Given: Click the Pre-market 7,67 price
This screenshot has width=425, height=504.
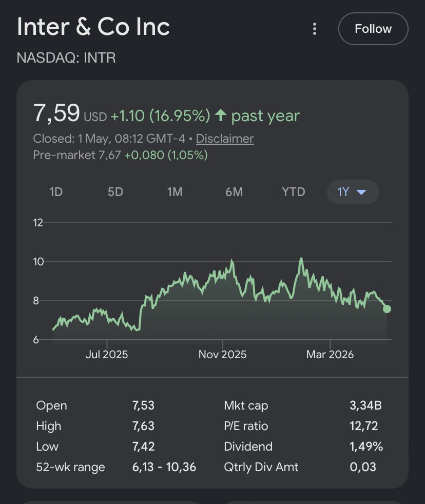Looking at the screenshot, I should click(x=77, y=155).
